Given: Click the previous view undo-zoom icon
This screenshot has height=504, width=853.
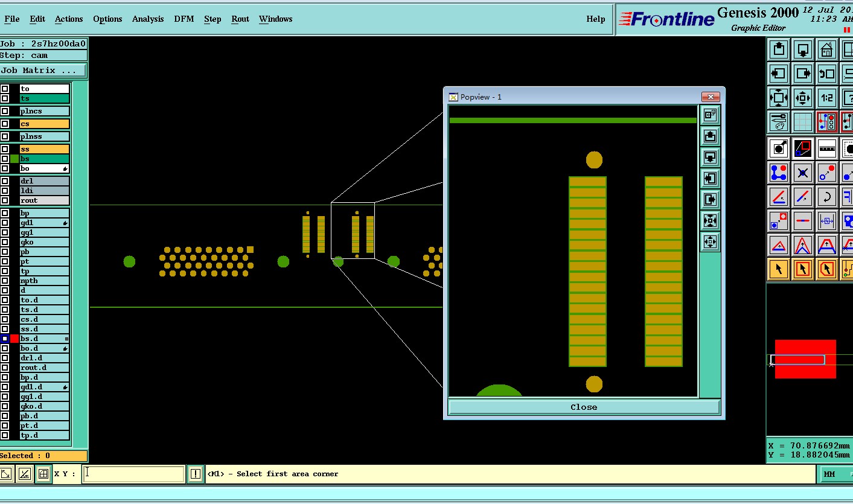Looking at the screenshot, I should click(826, 74).
